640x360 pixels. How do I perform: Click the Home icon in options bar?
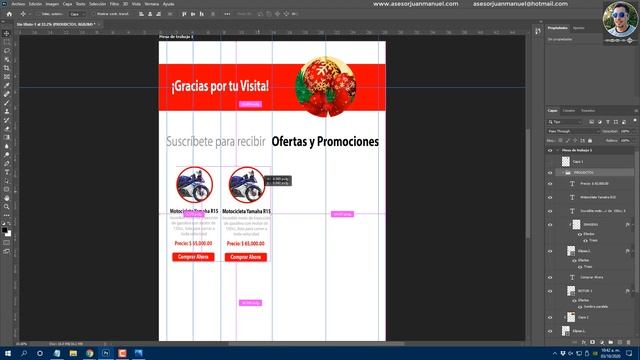point(9,14)
